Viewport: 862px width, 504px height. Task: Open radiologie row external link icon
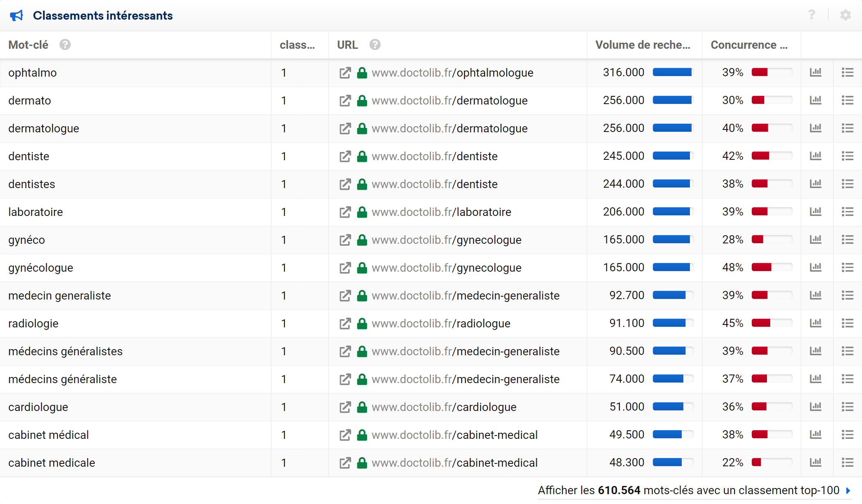[345, 324]
